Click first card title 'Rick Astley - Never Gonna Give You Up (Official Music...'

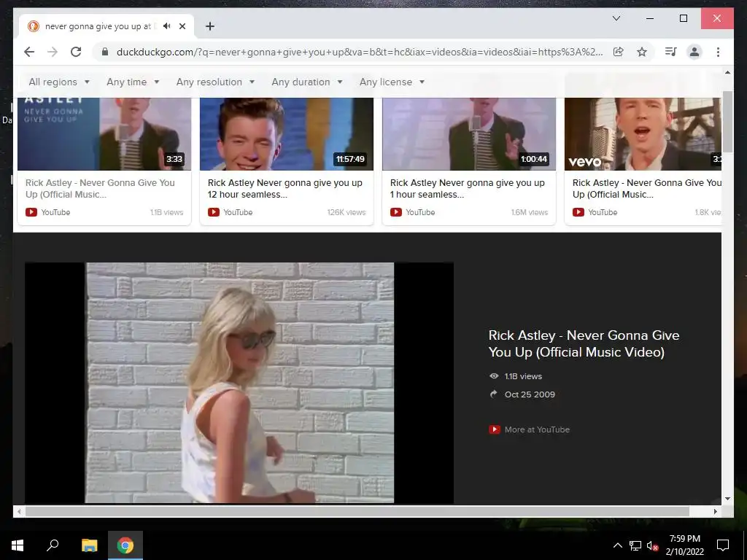[100, 189]
